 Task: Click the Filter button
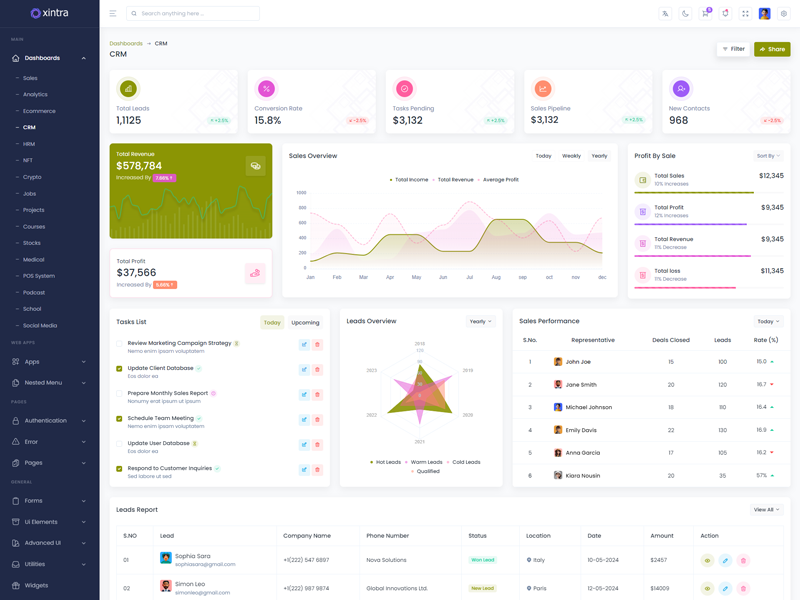[733, 49]
